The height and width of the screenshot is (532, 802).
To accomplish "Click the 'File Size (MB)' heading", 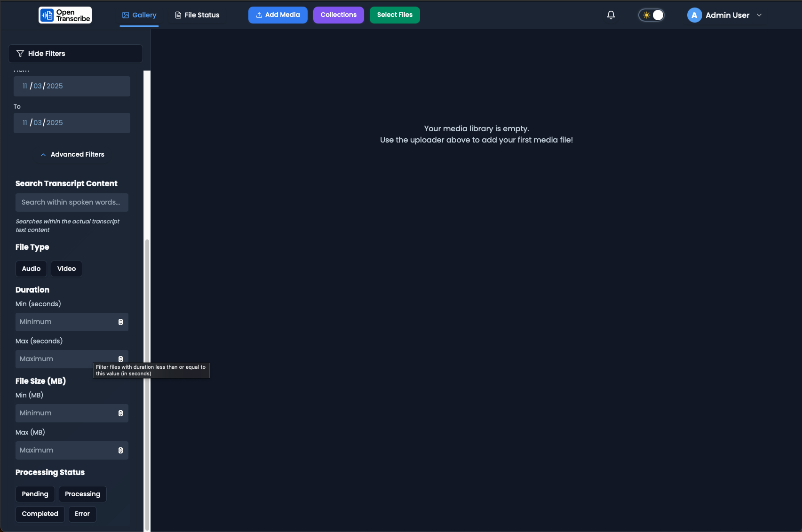I will coord(40,381).
